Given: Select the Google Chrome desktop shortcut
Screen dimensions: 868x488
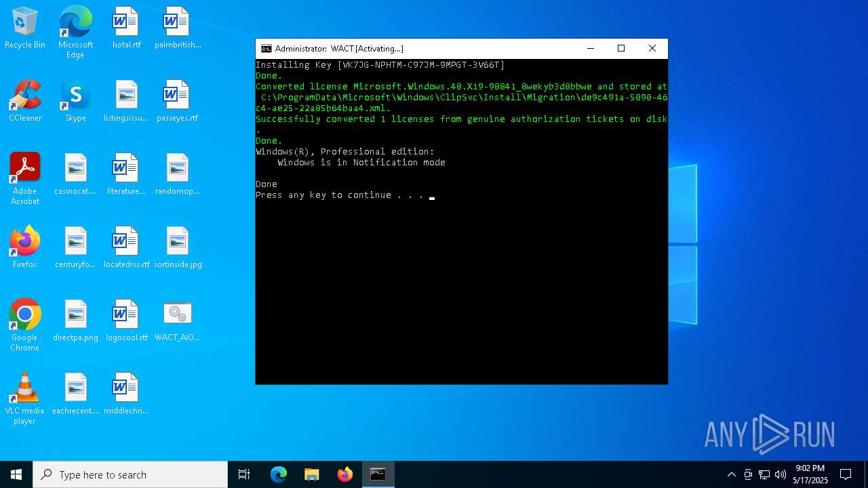Looking at the screenshot, I should coord(25,325).
